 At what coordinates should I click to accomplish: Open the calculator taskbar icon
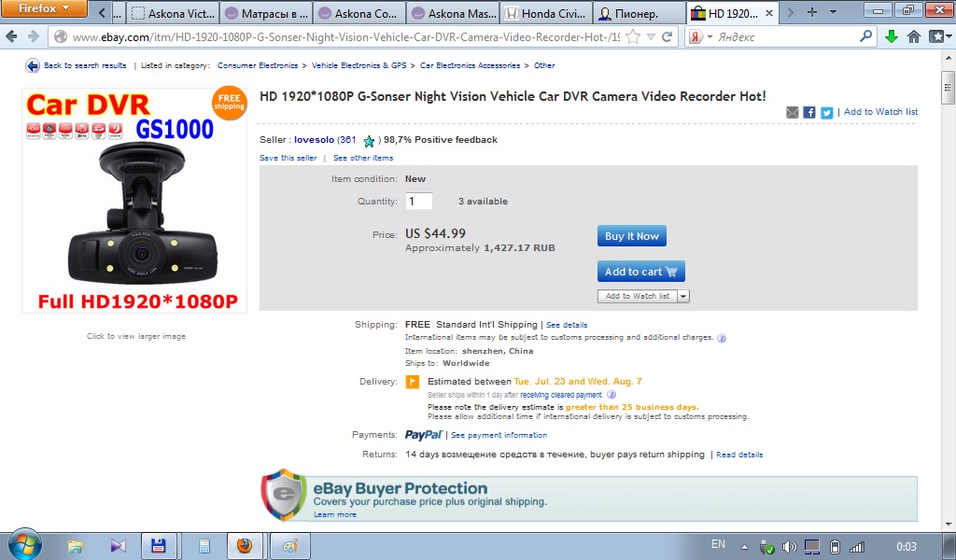point(204,545)
